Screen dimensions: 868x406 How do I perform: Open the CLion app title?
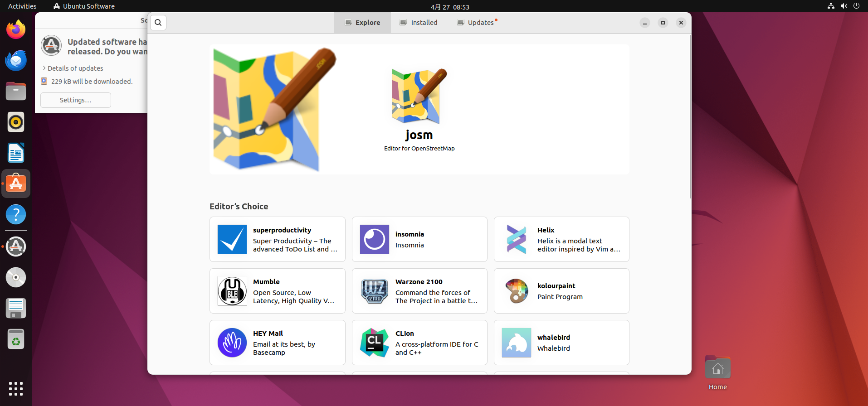(405, 333)
